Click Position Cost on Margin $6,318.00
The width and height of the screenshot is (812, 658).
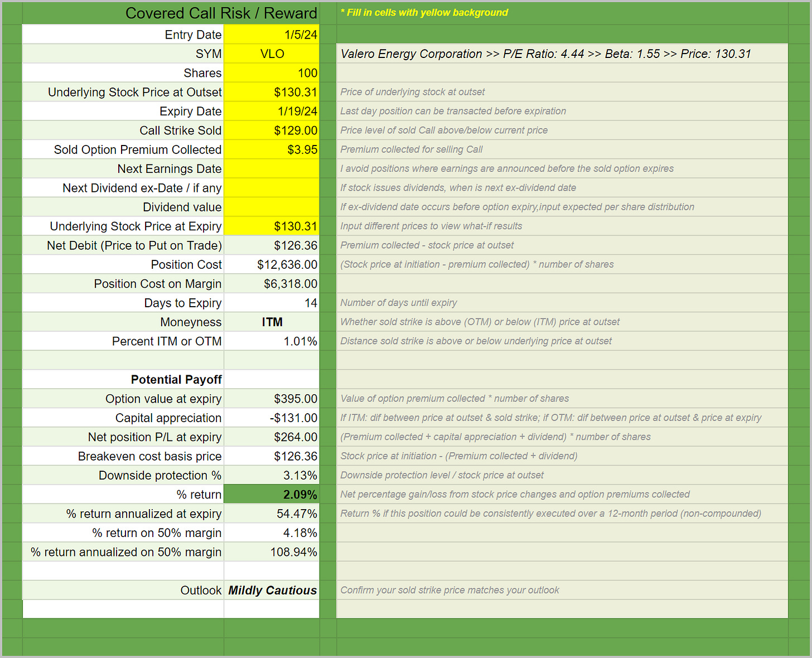click(x=272, y=284)
